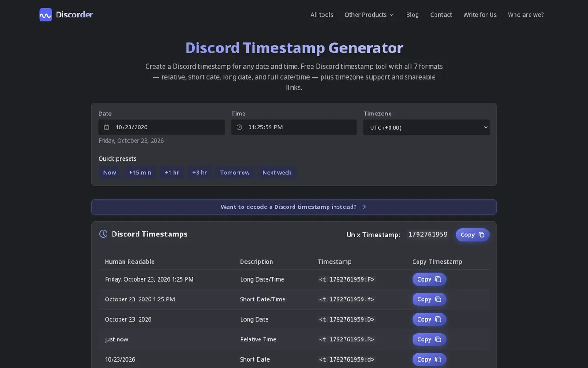
Task: Open All tools in navigation
Action: tap(322, 15)
